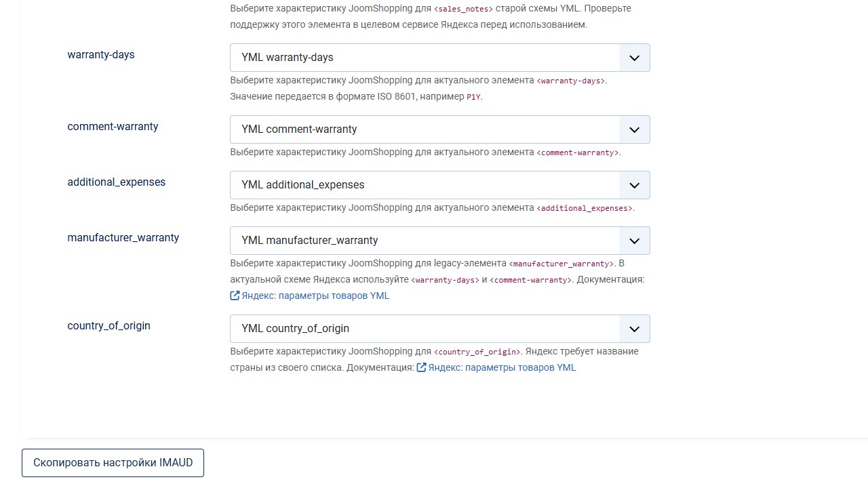Click 'Скопировать настройки IMAUD' button
The image size is (868, 488).
(113, 463)
